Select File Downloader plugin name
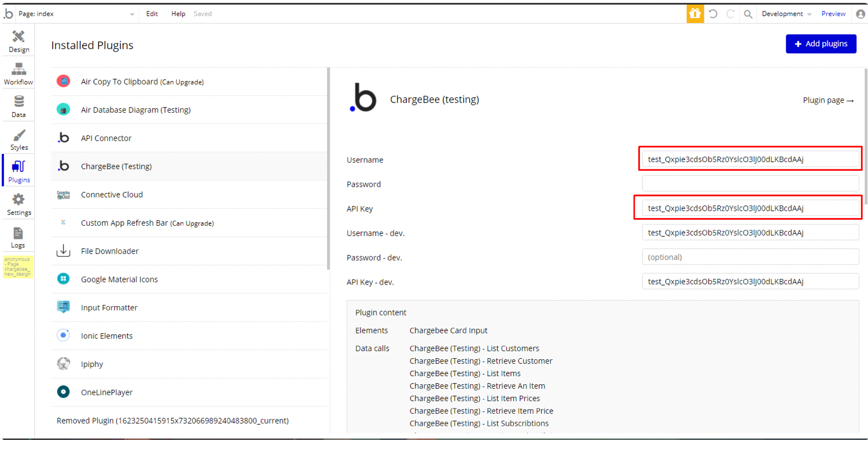Image resolution: width=868 pixels, height=449 pixels. click(x=110, y=251)
